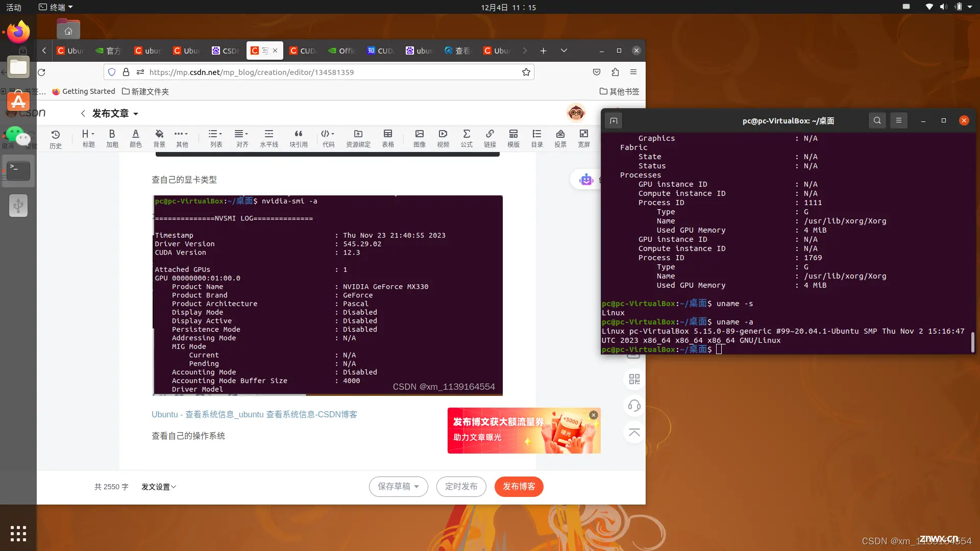
Task: Open the Firefox hamburger menu
Action: (x=633, y=72)
